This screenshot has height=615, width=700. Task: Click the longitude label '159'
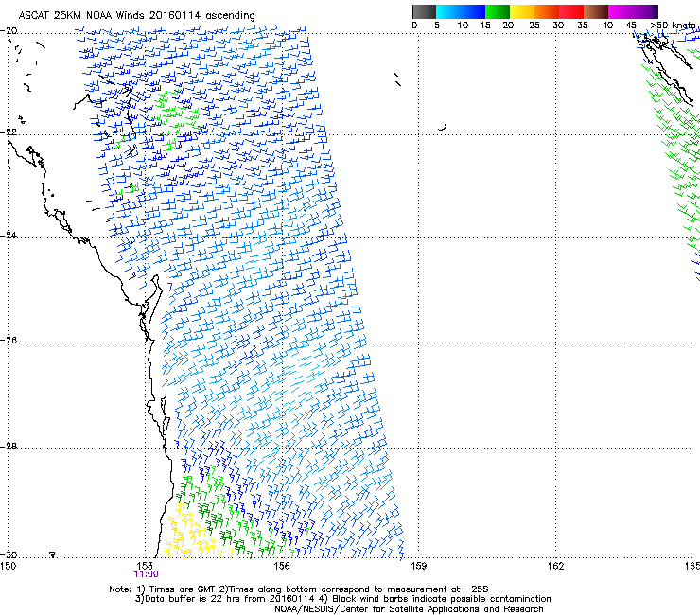coord(418,567)
